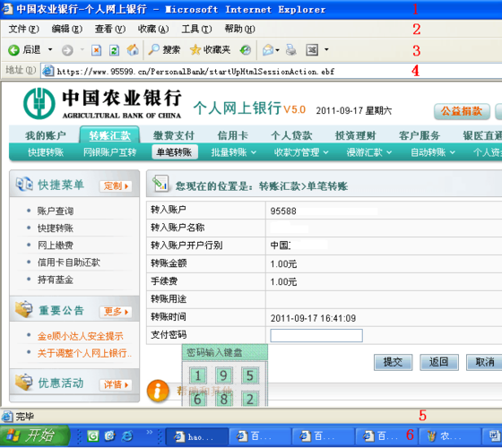Select 网银账户互转 sub-tab
502x448 pixels.
tap(109, 152)
